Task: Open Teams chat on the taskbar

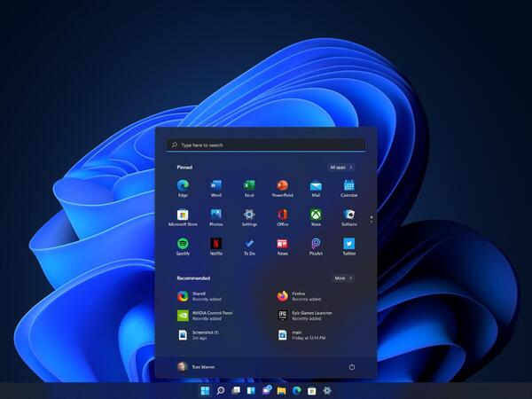Action: 267,390
